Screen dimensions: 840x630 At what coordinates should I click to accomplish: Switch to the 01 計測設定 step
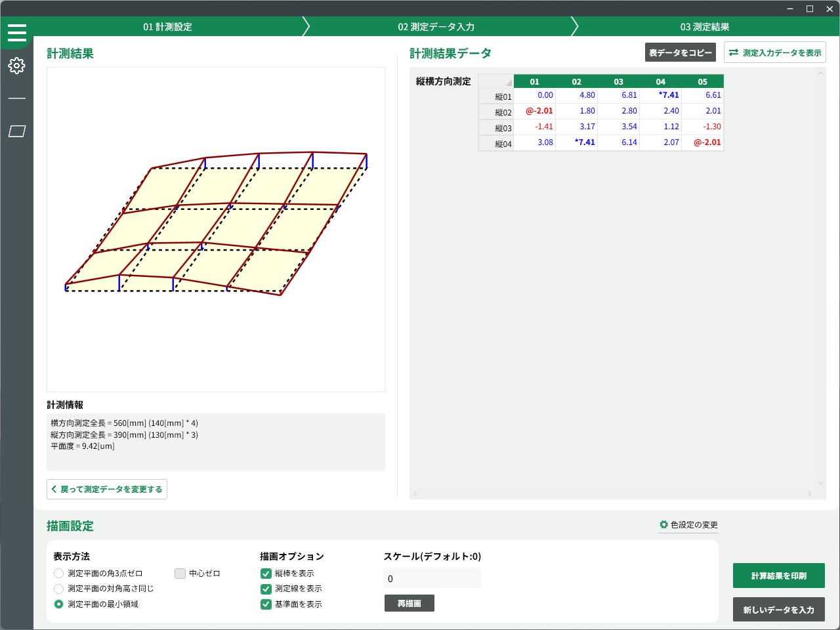click(x=168, y=27)
